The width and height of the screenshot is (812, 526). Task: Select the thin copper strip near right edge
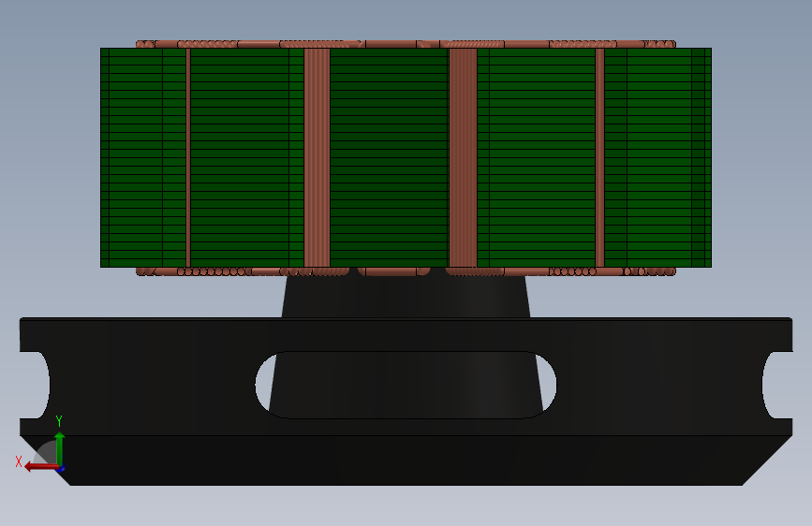(599, 157)
